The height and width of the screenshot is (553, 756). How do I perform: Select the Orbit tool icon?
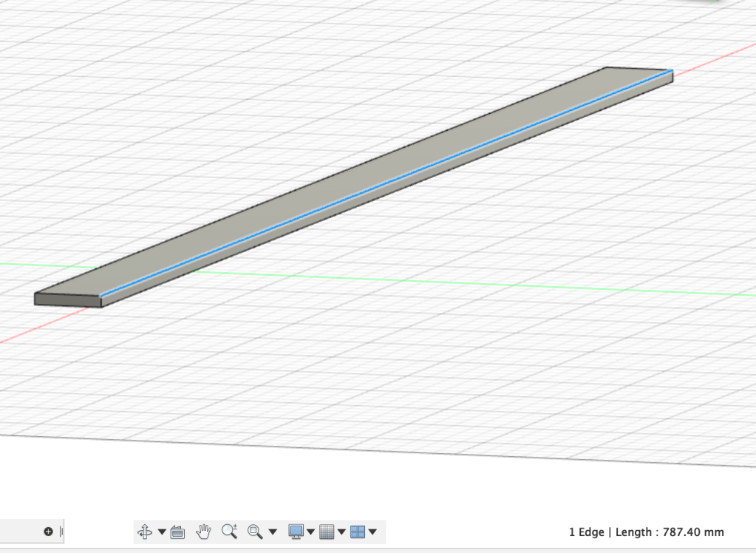pyautogui.click(x=145, y=532)
